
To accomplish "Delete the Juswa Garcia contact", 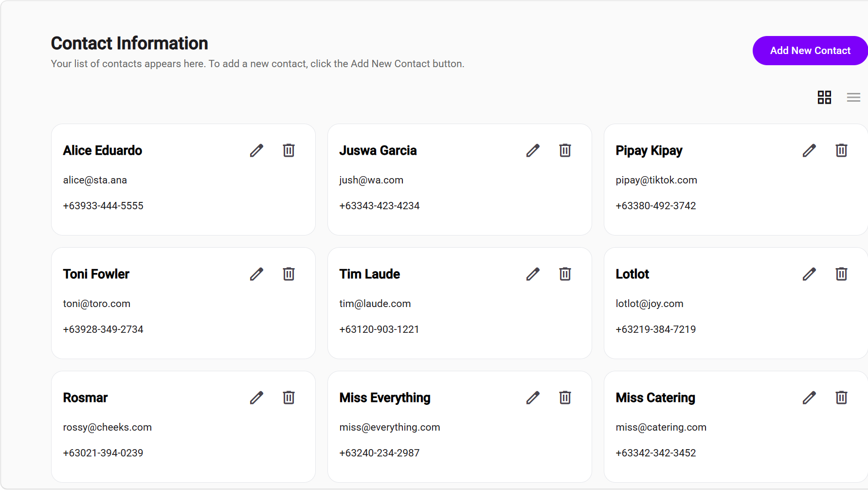I will pos(565,150).
